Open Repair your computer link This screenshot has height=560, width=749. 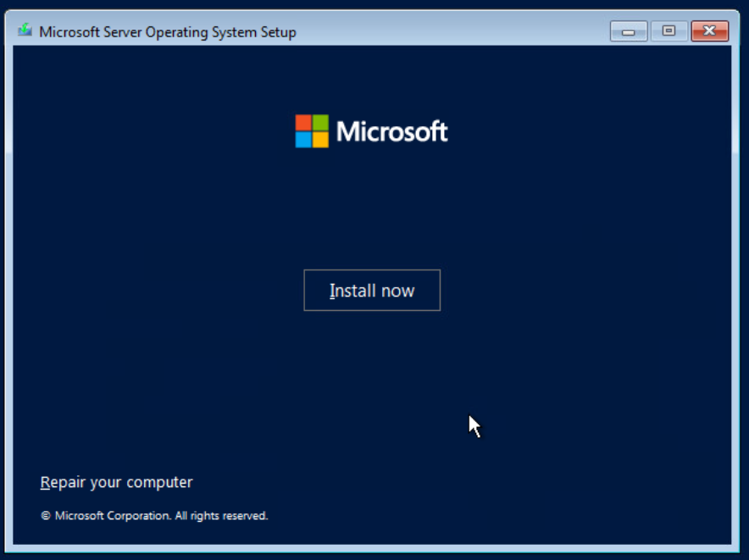(x=117, y=482)
